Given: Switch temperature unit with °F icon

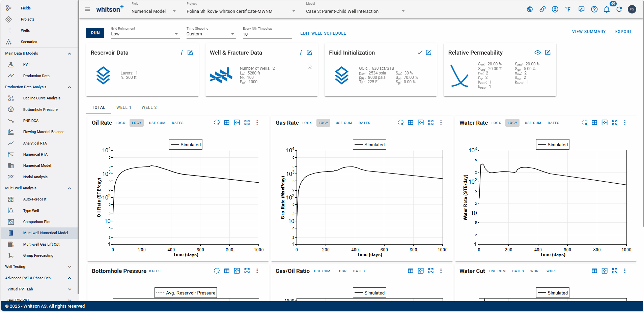Looking at the screenshot, I should click(x=568, y=9).
